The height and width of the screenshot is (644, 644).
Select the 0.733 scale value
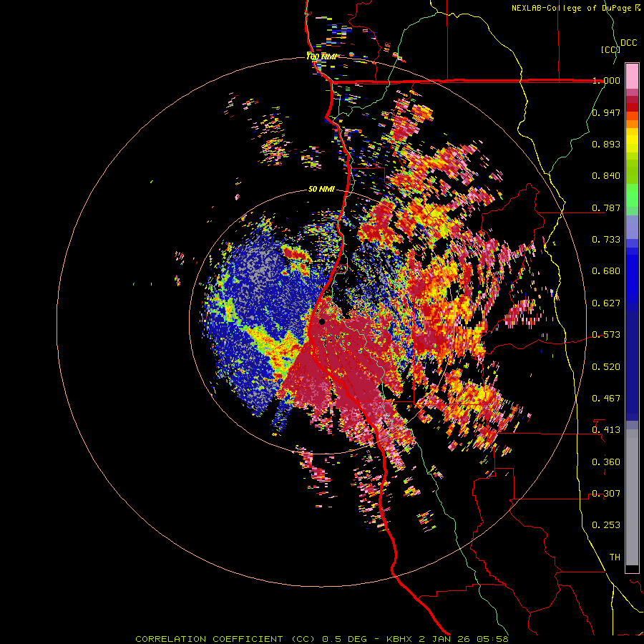(606, 240)
